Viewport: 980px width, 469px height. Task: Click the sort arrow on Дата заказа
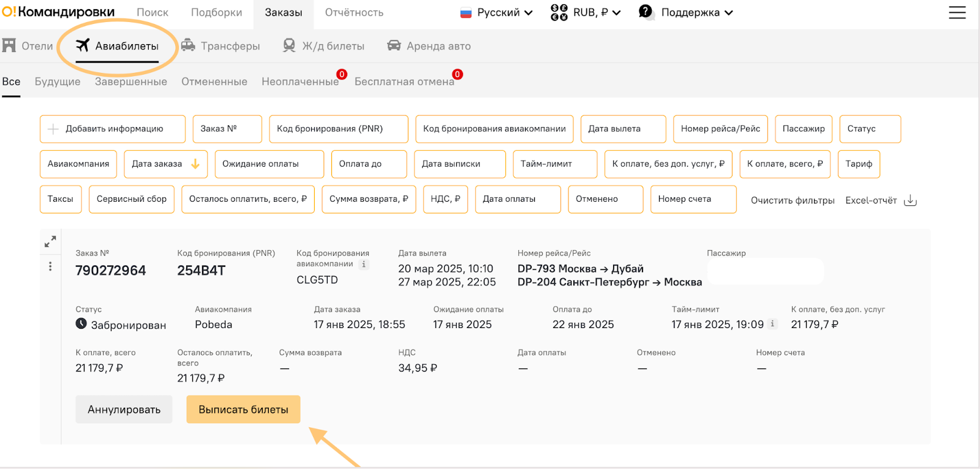click(195, 164)
